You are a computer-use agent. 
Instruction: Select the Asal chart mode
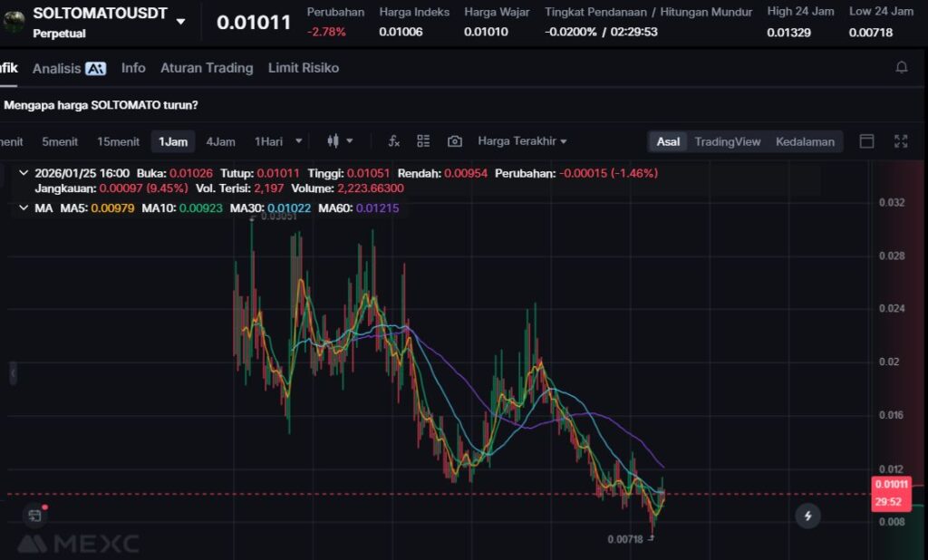click(x=668, y=141)
